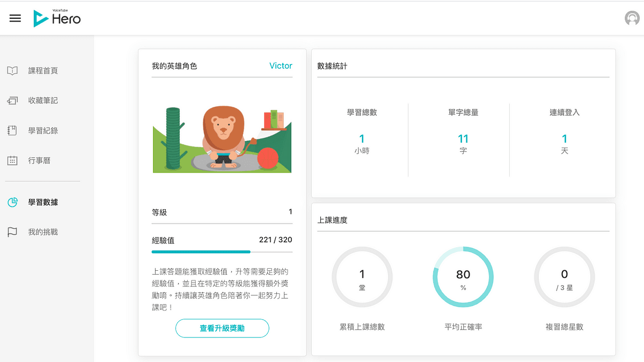Click the 平均正確率 80% progress ring
The width and height of the screenshot is (644, 362).
[463, 277]
